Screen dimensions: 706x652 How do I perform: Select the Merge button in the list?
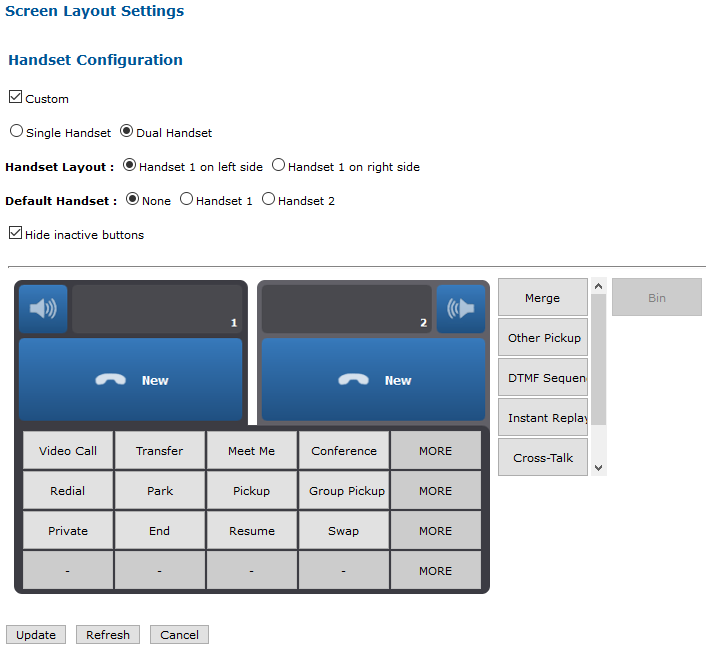pyautogui.click(x=543, y=297)
